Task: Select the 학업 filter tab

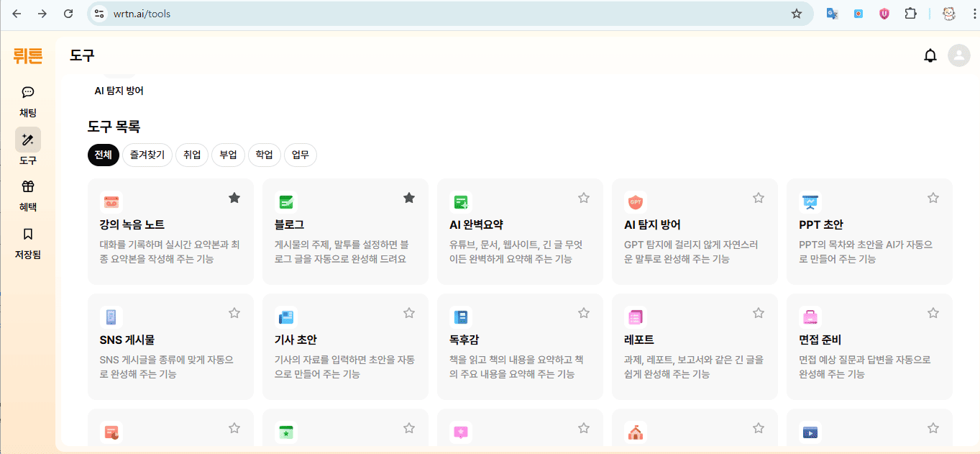Action: coord(265,155)
